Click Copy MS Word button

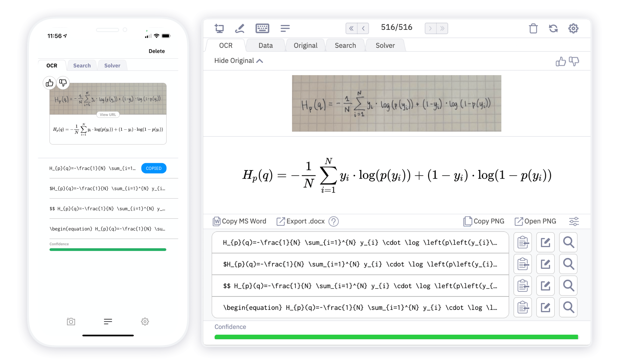(x=240, y=221)
